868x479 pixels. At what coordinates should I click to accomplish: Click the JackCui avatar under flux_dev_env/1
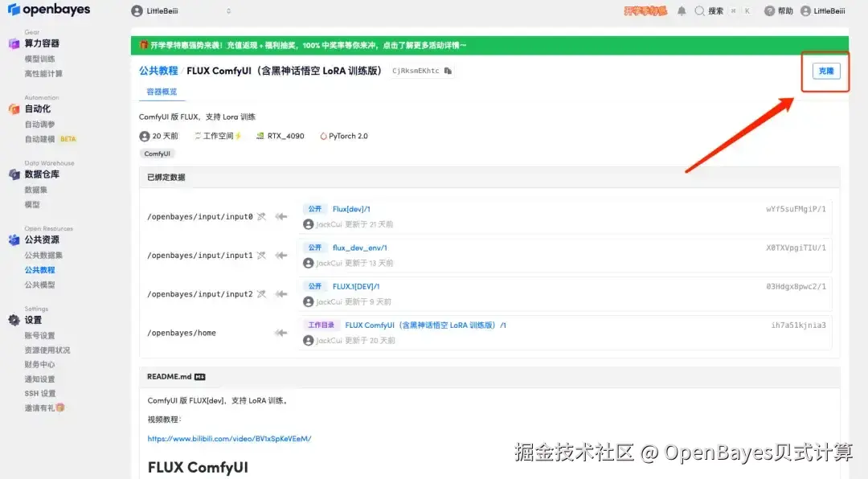tap(309, 263)
